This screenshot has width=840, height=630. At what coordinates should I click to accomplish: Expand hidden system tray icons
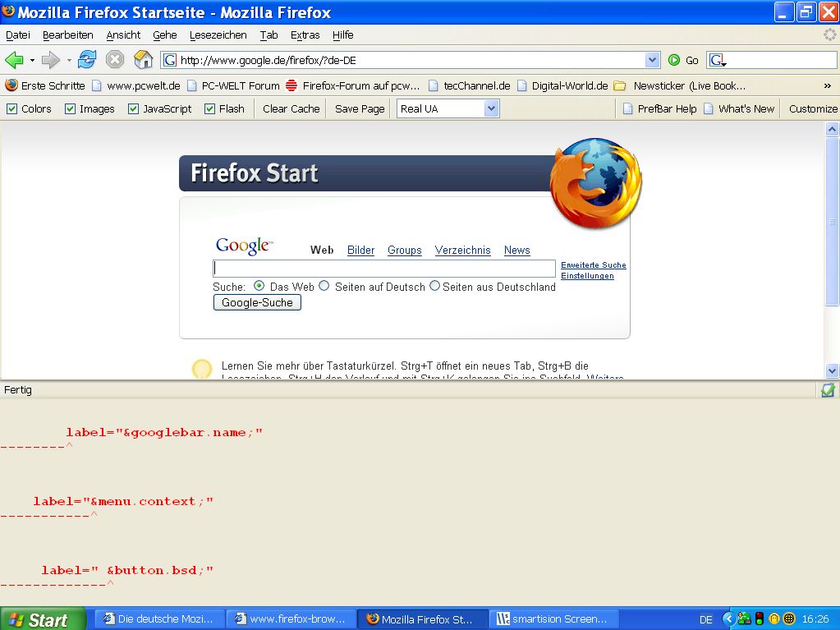coord(728,619)
